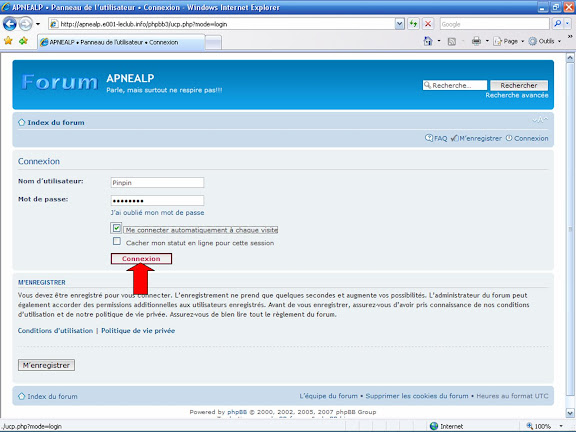Click the Nom d'utilisateur input field
576x432 pixels.
[157, 183]
